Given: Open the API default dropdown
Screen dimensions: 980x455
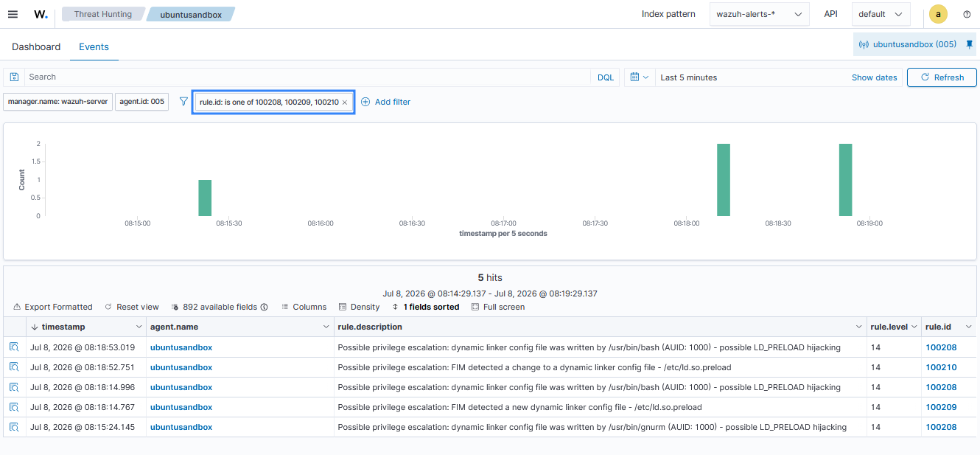Looking at the screenshot, I should tap(881, 14).
